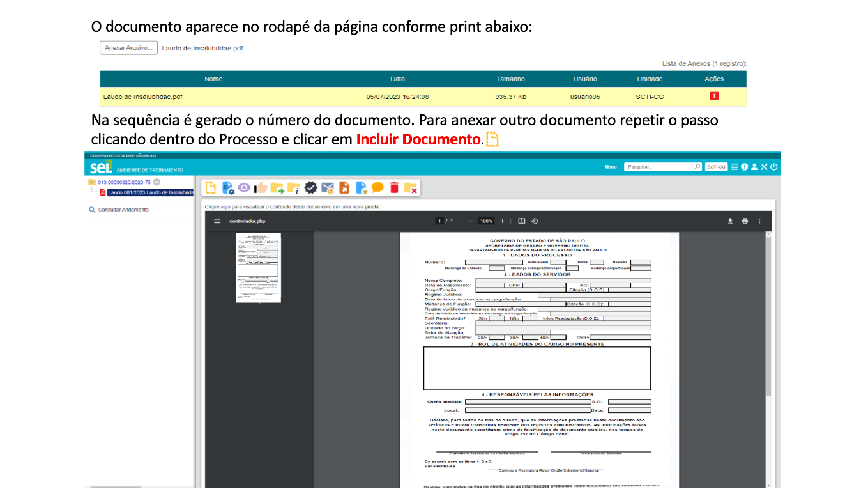Click the Data column header

(x=397, y=79)
